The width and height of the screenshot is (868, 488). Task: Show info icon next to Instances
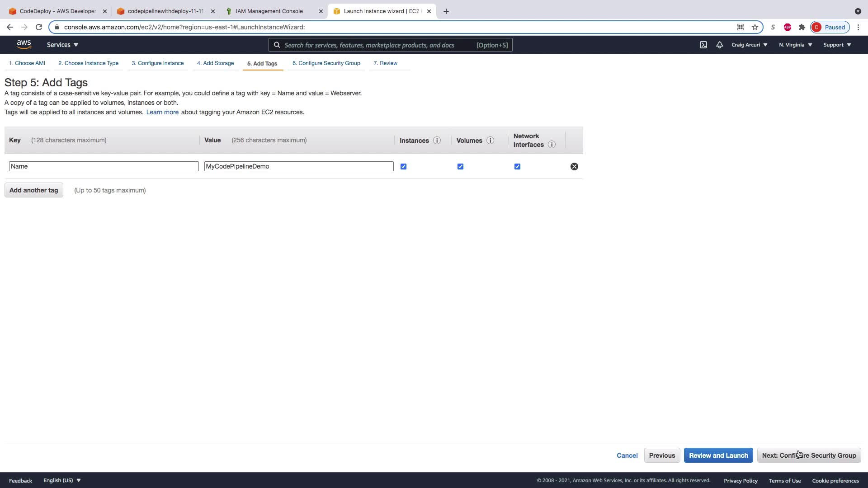437,141
